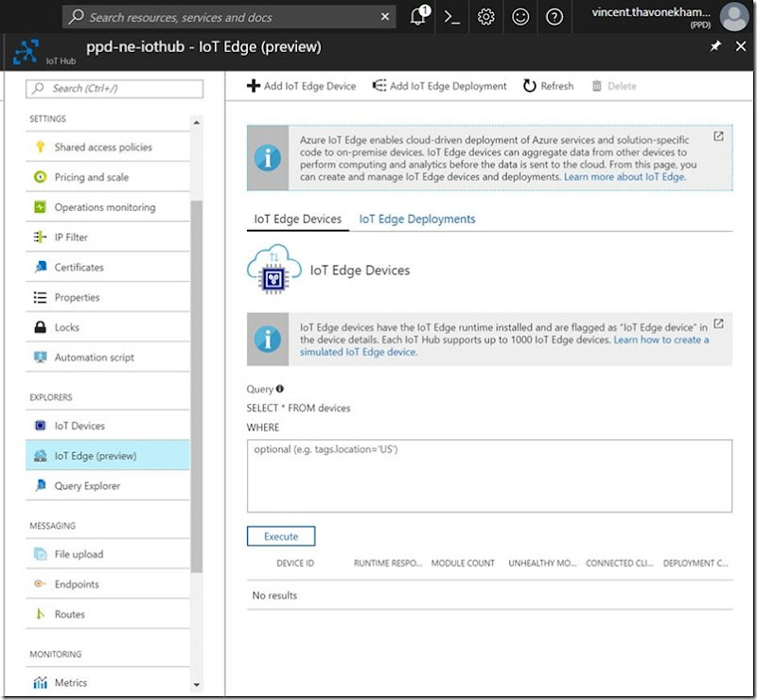Open external link icon in IoT Edge devices banner

click(x=718, y=324)
